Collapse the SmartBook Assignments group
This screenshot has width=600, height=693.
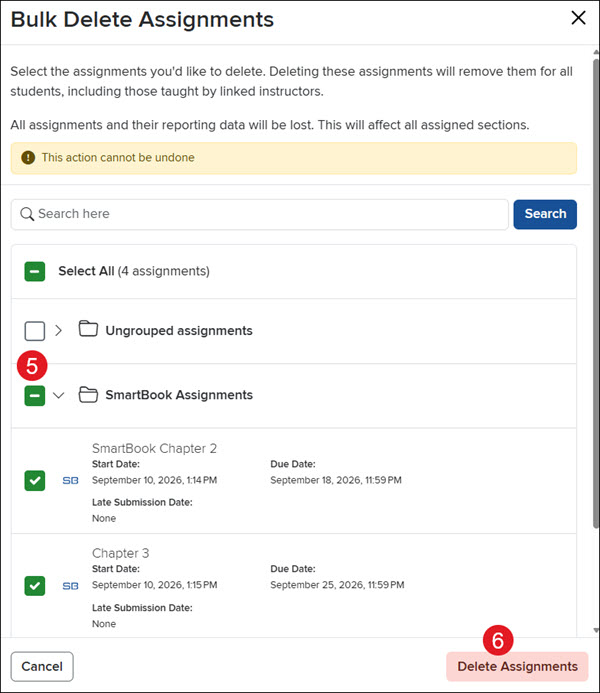click(x=58, y=395)
